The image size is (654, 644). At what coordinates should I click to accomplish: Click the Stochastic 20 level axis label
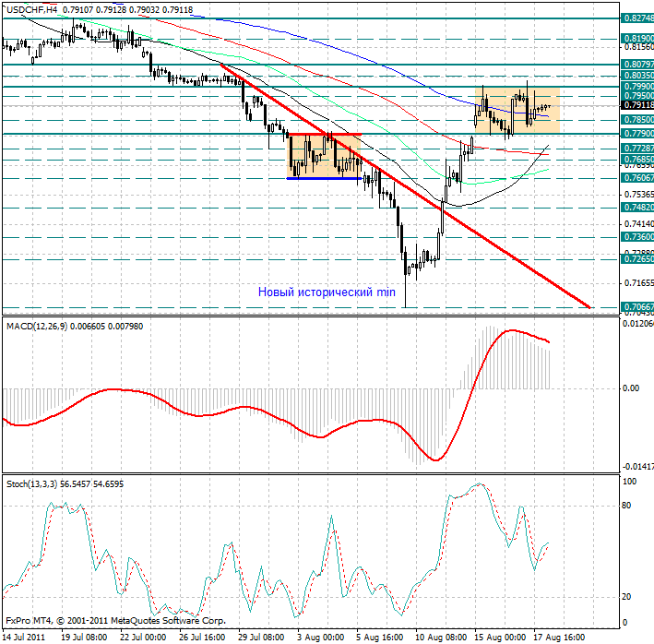point(626,597)
